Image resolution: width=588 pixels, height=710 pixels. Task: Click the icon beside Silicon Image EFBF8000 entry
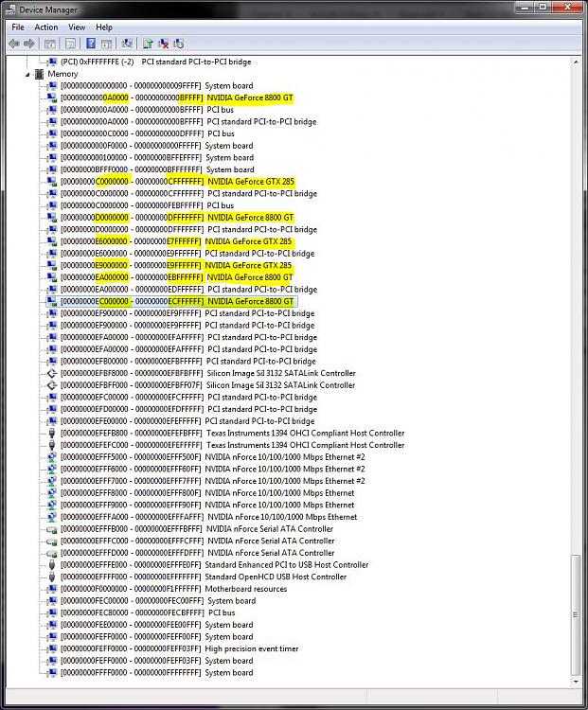pyautogui.click(x=52, y=373)
